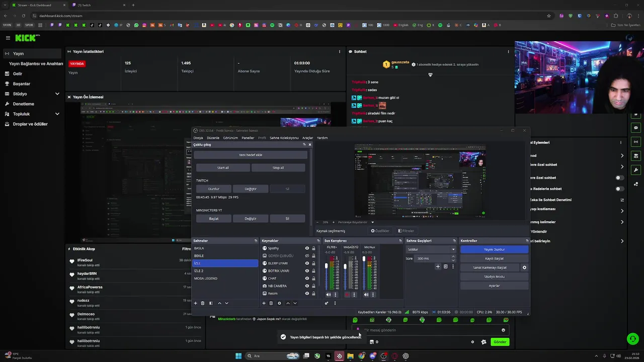Open advanced audio properties gears icon
Viewport: 644px width, 362px height.
tap(327, 303)
